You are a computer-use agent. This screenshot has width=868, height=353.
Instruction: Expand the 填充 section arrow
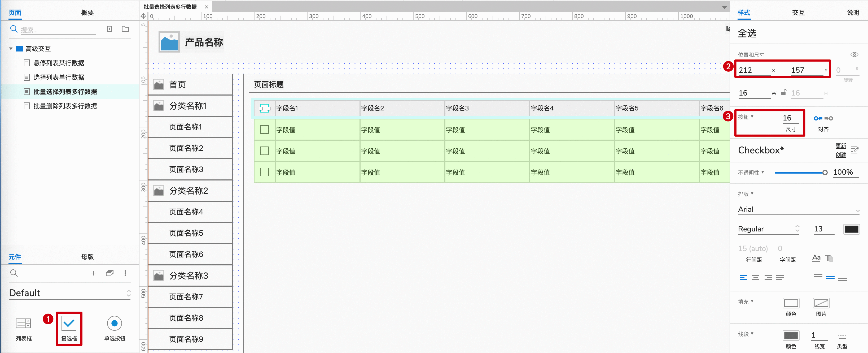tap(752, 301)
